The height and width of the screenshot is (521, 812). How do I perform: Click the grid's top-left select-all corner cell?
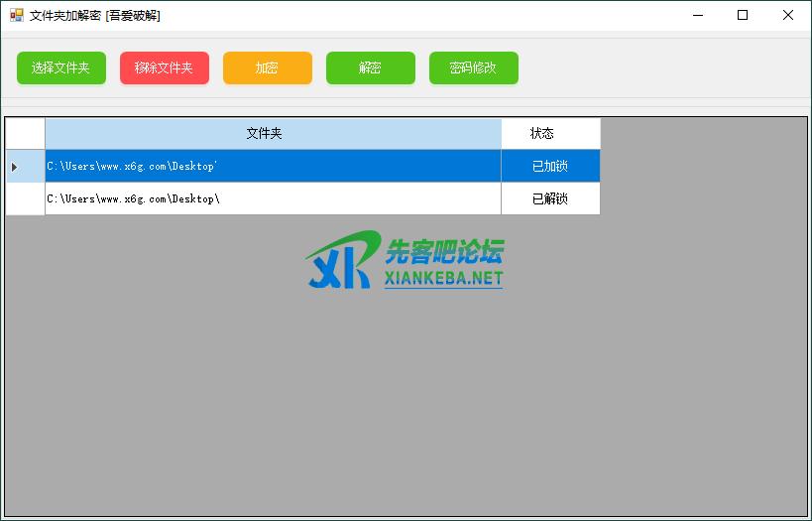[25, 133]
